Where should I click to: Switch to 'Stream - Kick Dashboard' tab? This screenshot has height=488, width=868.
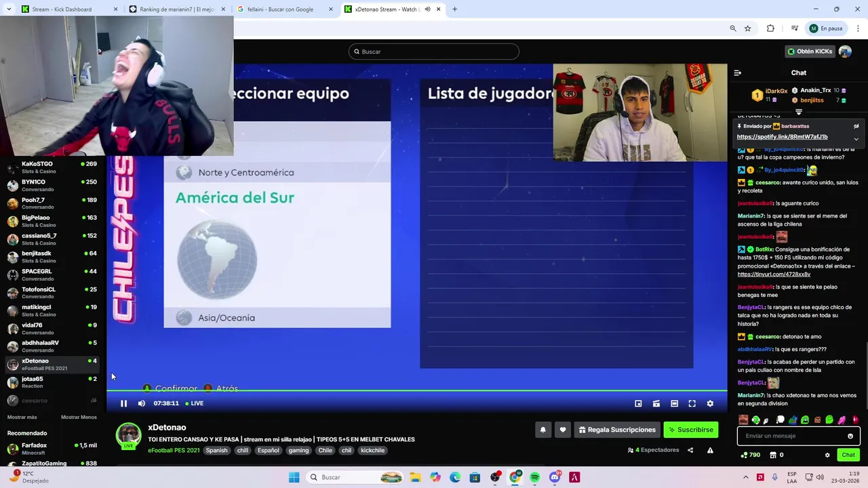point(70,9)
